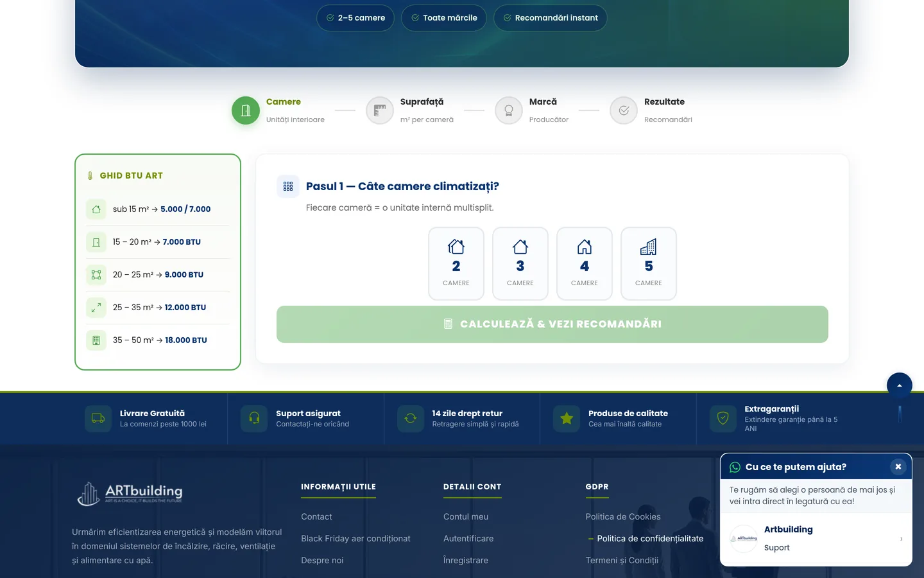
Task: Click the 14 zile drept retur refresh icon
Action: coord(411,419)
